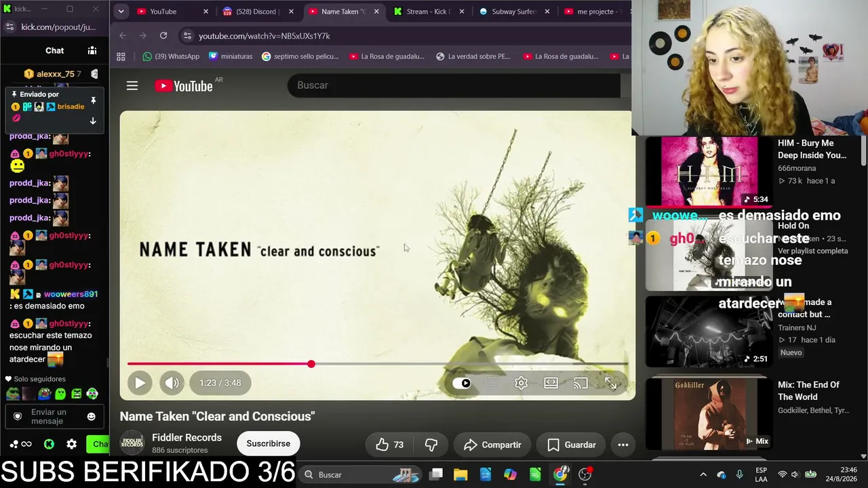Open chat identity shield icon
The height and width of the screenshot is (488, 868).
pos(18,416)
